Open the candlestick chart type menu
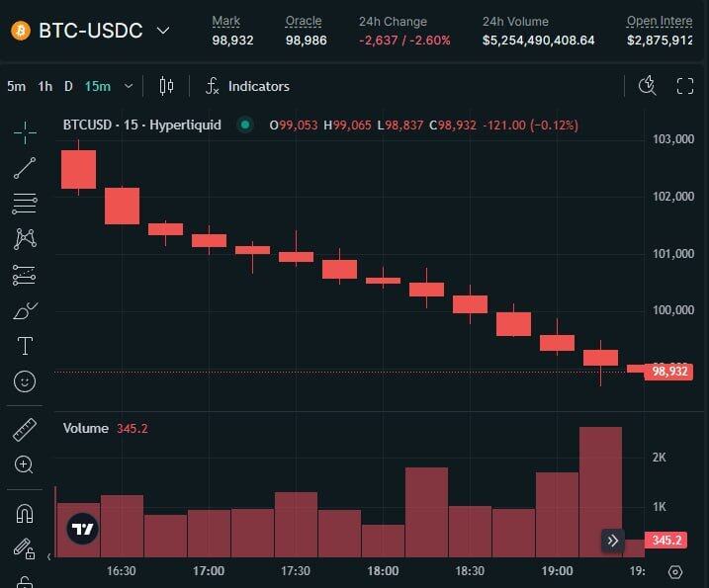Screen dimensions: 709x588 click(x=166, y=86)
